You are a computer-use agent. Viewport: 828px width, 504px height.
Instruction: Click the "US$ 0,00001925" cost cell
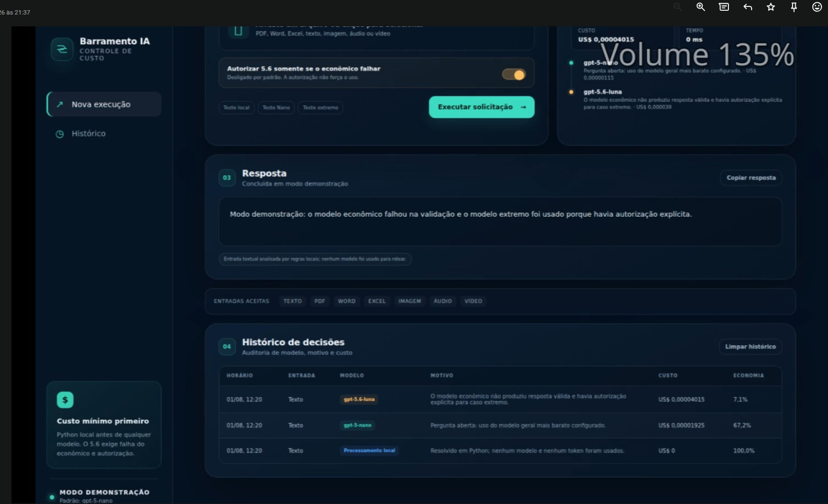click(681, 425)
